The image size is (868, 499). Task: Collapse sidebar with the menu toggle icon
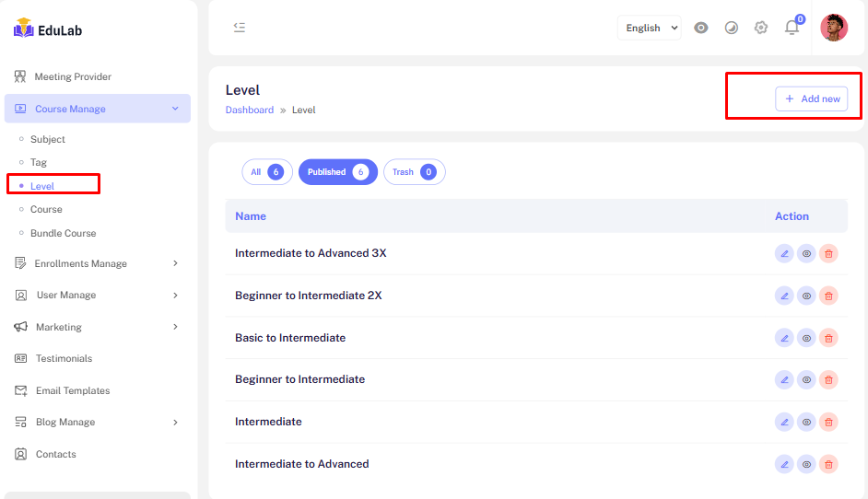pyautogui.click(x=240, y=28)
